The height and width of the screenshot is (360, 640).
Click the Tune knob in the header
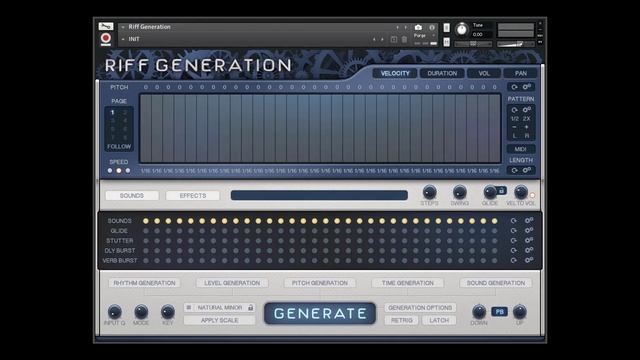462,29
